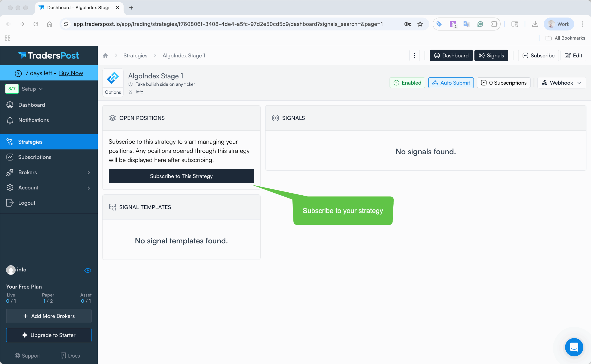Click the browser reload icon

(36, 24)
